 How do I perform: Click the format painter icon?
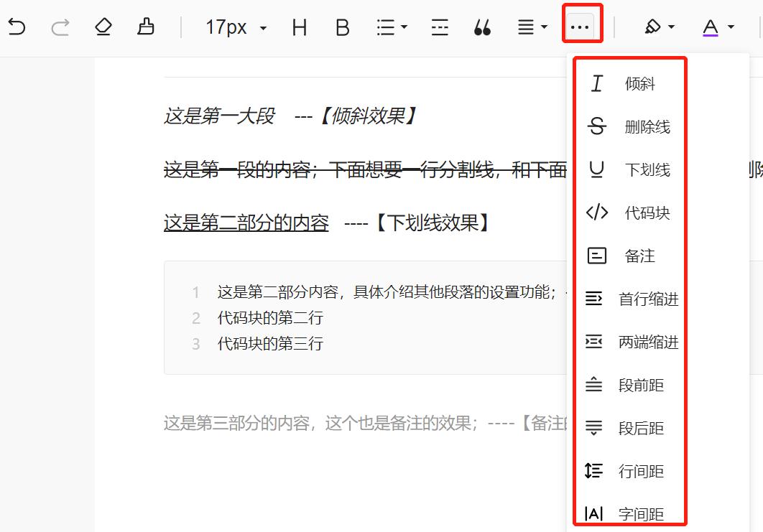(x=145, y=27)
